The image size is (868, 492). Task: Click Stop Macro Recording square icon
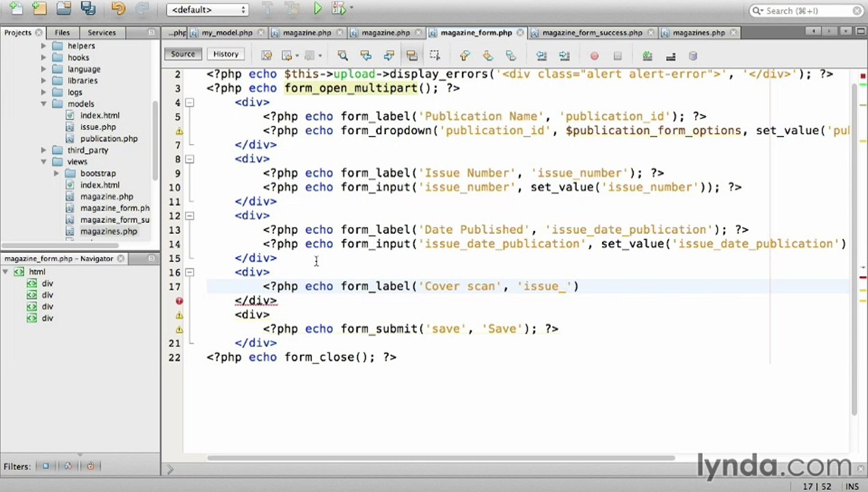coord(617,56)
